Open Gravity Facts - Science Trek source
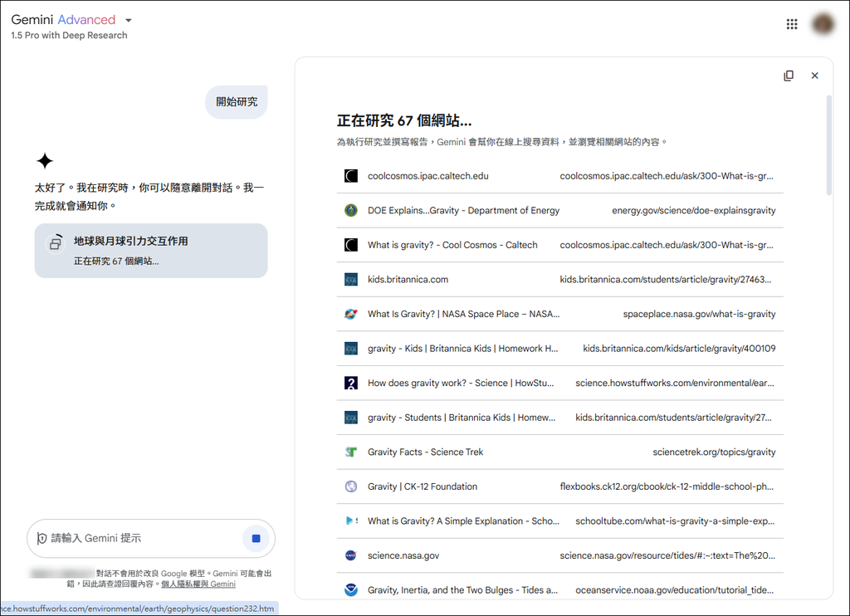This screenshot has width=850, height=616. pyautogui.click(x=425, y=452)
